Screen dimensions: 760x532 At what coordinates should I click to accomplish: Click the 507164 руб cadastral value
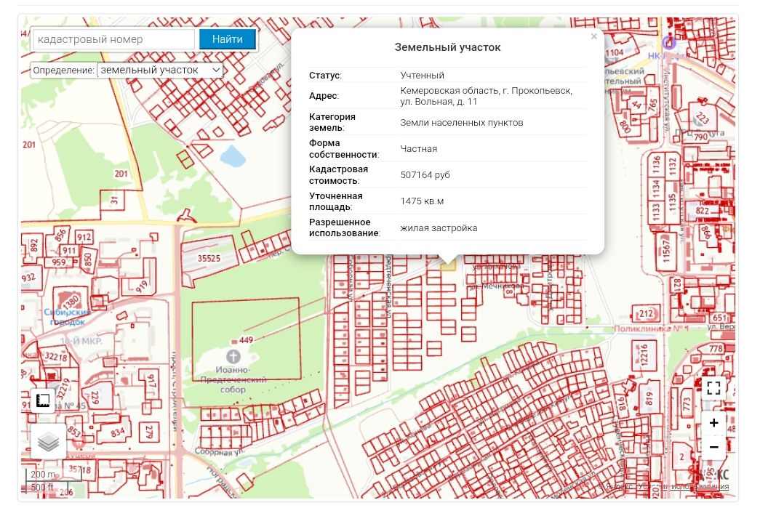(x=425, y=175)
